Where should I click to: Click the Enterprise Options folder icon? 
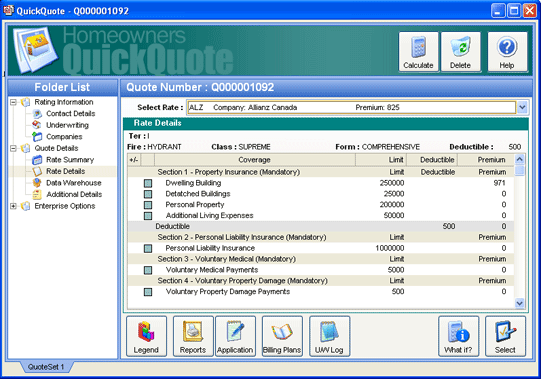pyautogui.click(x=25, y=206)
